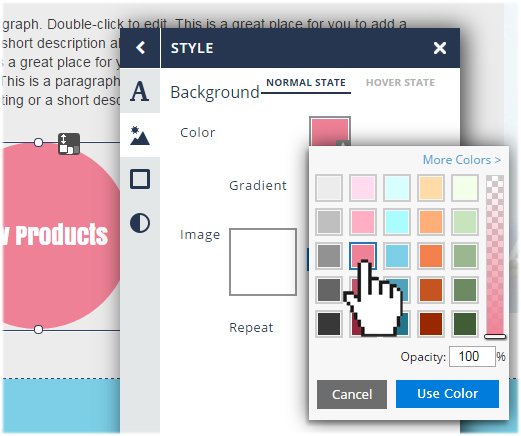Click the Cancel button
This screenshot has width=521, height=436.
coord(352,394)
